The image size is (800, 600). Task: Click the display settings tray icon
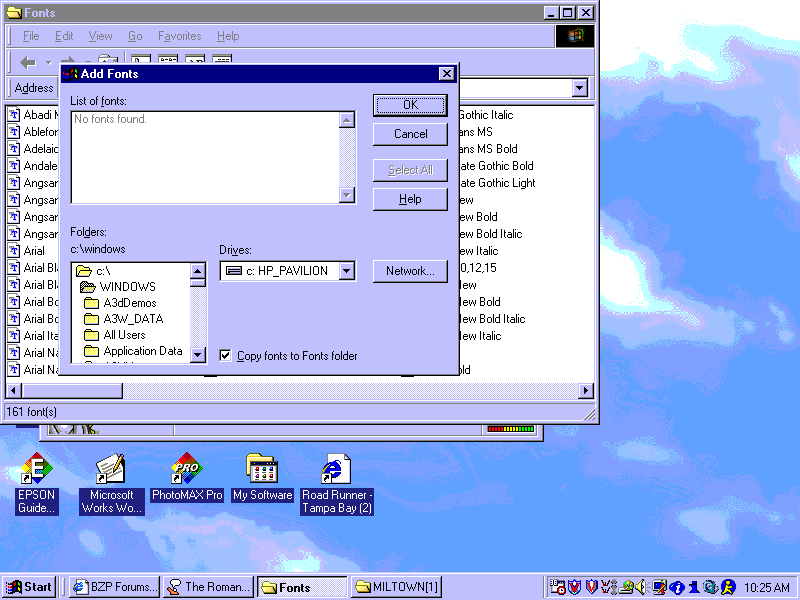(658, 587)
